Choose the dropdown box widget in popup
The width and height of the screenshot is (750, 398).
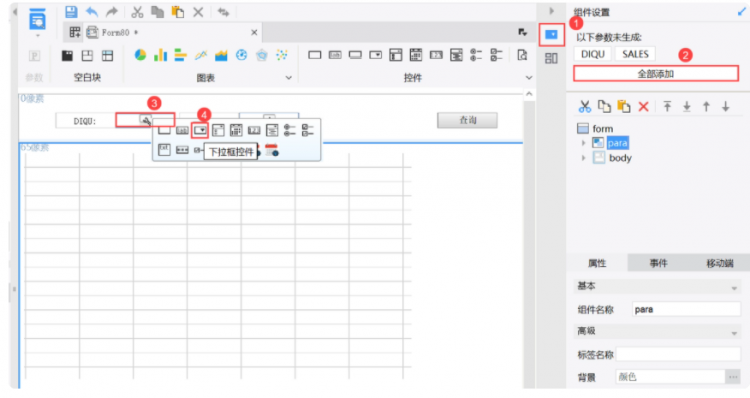200,130
